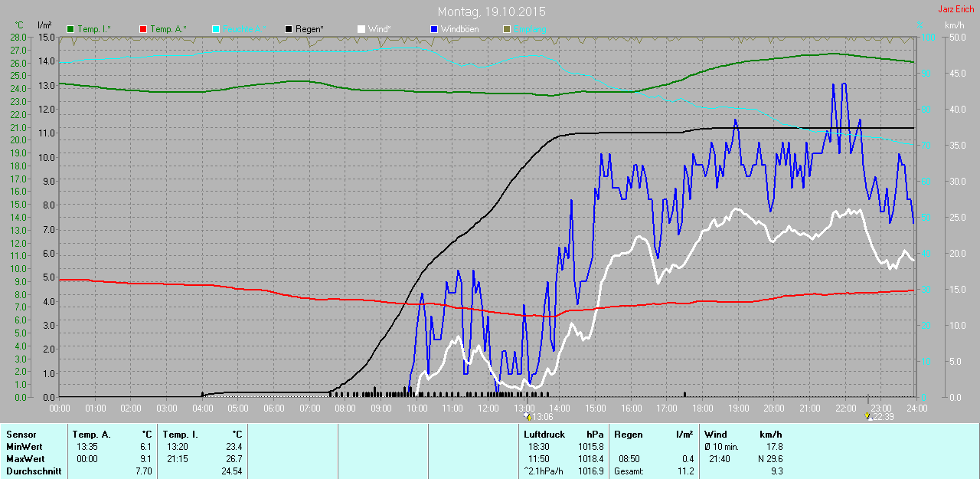Click the 'Luftdruck' column header
The image size is (980, 479).
tap(544, 435)
